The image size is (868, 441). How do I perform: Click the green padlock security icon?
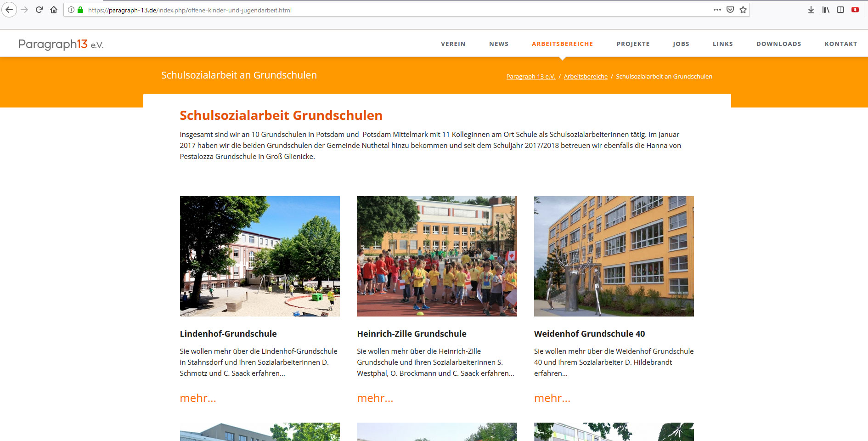tap(80, 10)
